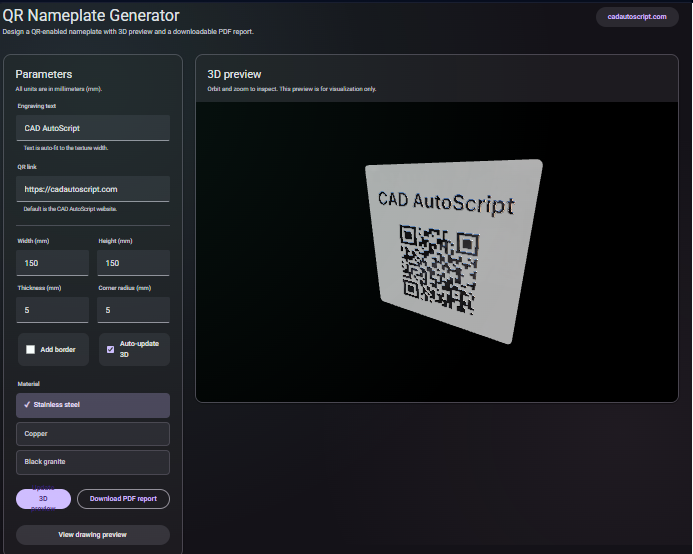Toggle the Auto-update 3D checkbox
The height and width of the screenshot is (554, 693).
click(110, 350)
